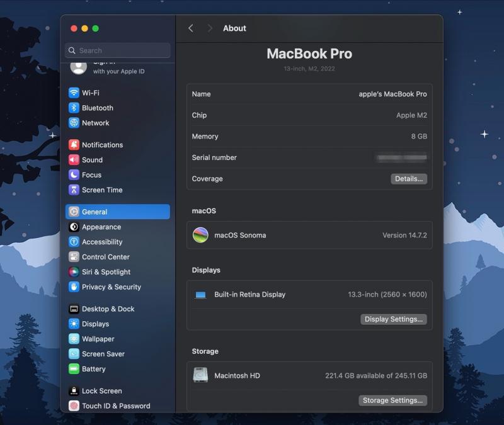This screenshot has height=425, width=504.
Task: Close the settings window red button
Action: click(x=74, y=28)
